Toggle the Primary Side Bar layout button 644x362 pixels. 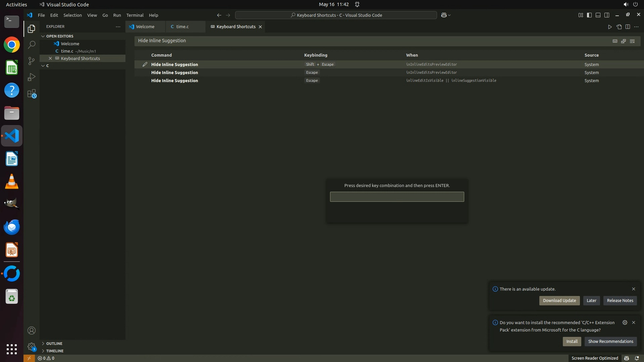click(589, 15)
